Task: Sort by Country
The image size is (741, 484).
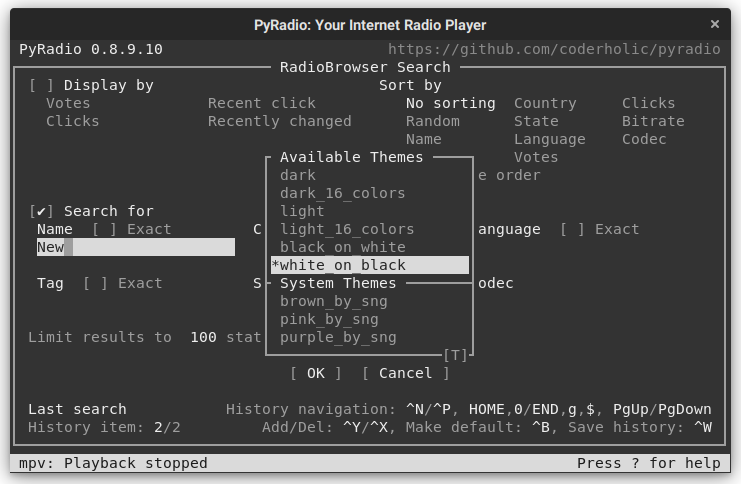Action: click(x=545, y=104)
